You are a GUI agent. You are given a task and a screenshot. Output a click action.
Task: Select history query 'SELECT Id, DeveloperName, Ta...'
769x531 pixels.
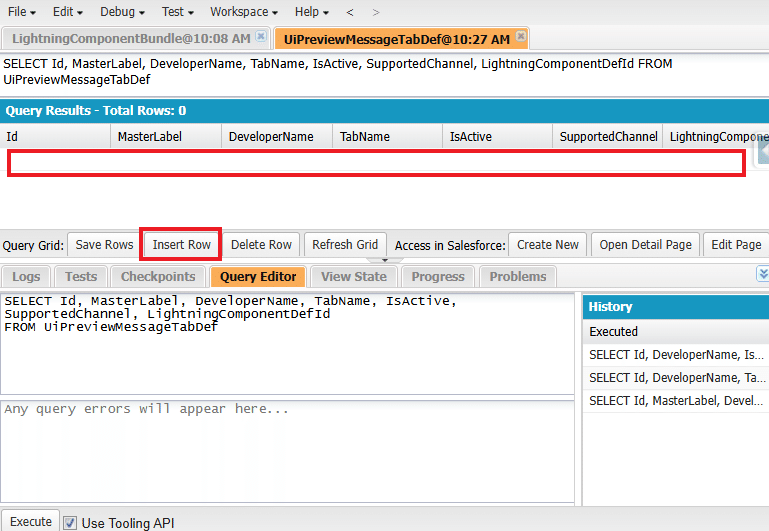(x=676, y=378)
